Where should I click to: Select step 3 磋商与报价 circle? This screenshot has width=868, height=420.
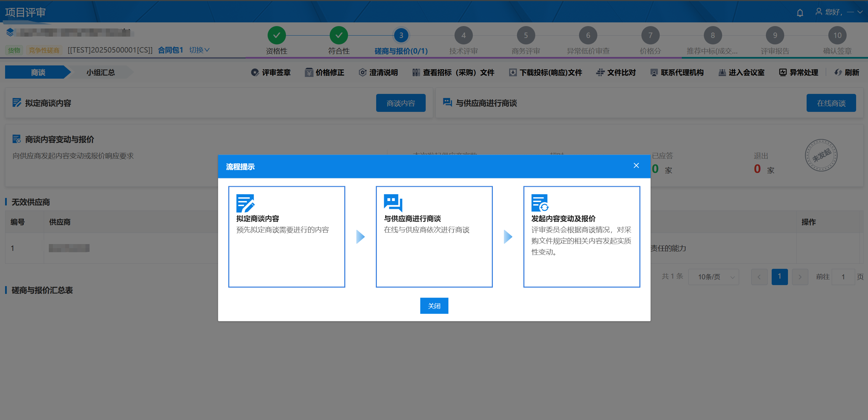pyautogui.click(x=401, y=35)
